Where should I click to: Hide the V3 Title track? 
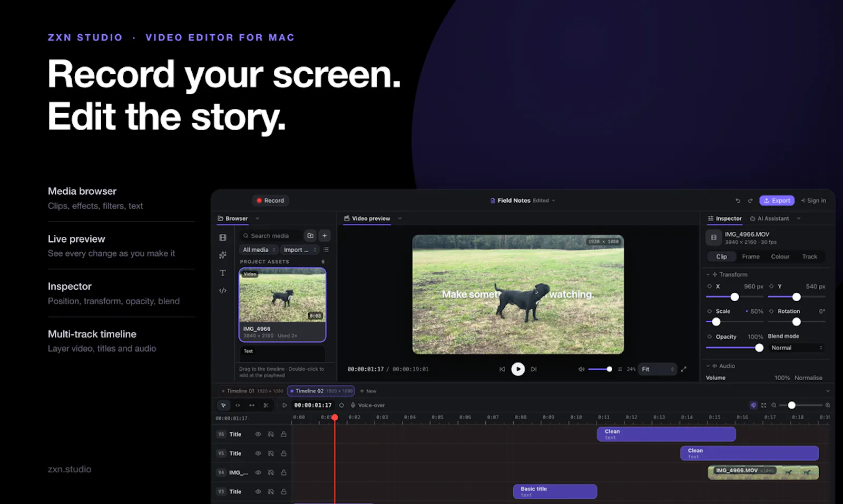258,491
